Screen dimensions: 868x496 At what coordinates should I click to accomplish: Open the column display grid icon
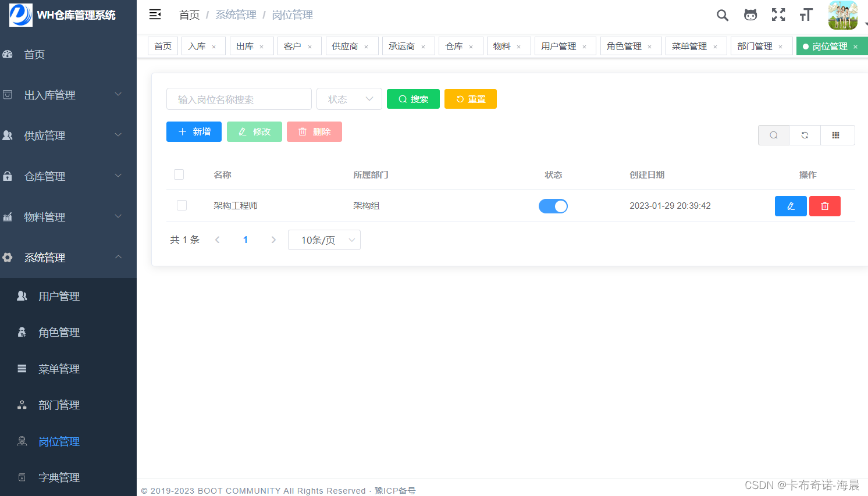click(837, 135)
